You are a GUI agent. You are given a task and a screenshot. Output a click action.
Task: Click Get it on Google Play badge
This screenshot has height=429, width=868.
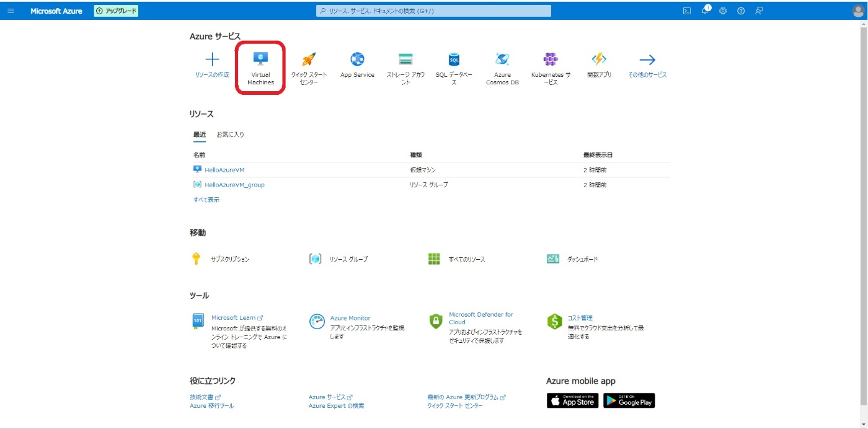click(x=629, y=400)
